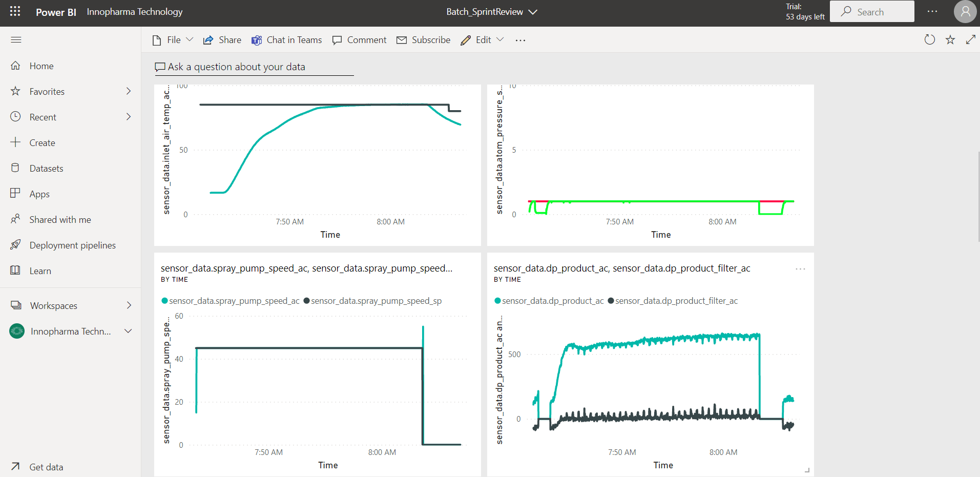Favorite this dashboard with star icon
This screenshot has width=980, height=477.
(x=950, y=40)
